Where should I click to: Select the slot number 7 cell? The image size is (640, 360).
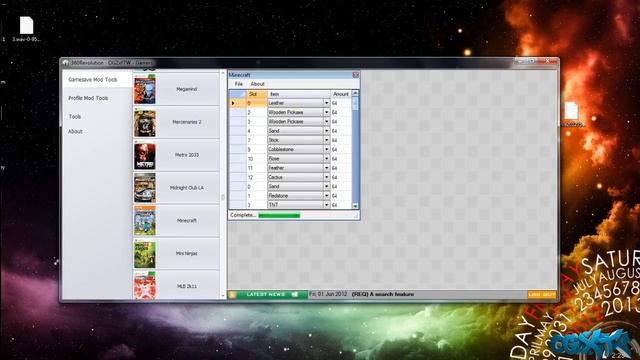click(257, 140)
